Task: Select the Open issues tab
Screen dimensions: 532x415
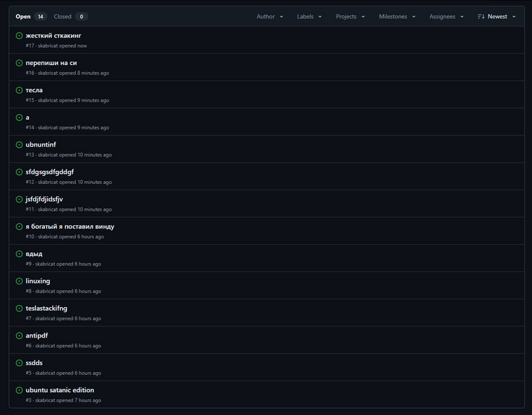Action: (30, 17)
